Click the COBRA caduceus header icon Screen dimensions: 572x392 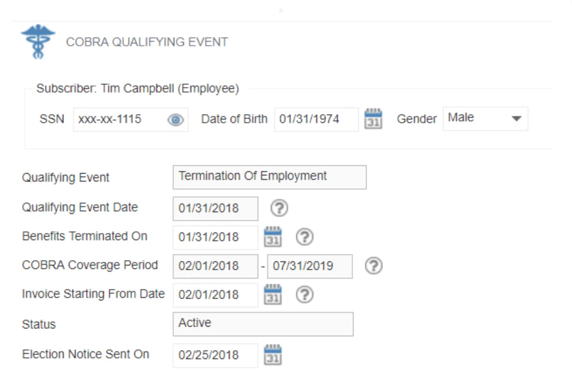coord(37,41)
